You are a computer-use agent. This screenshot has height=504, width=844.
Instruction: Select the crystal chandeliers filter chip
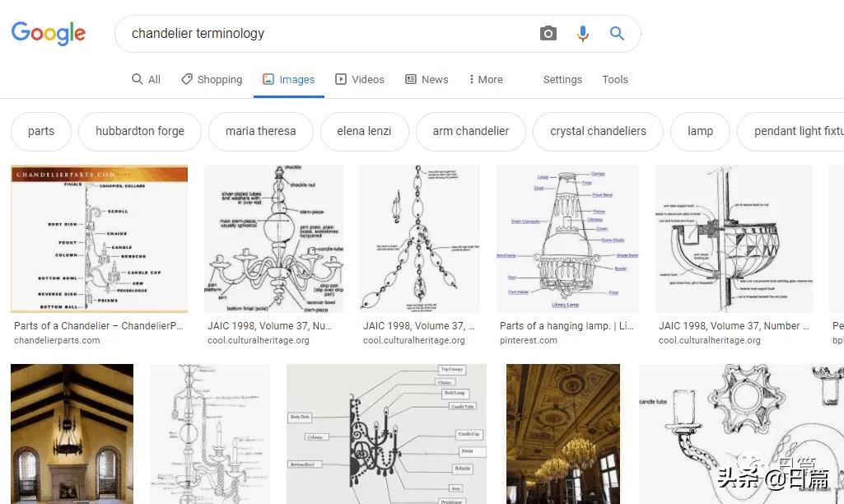tap(598, 131)
